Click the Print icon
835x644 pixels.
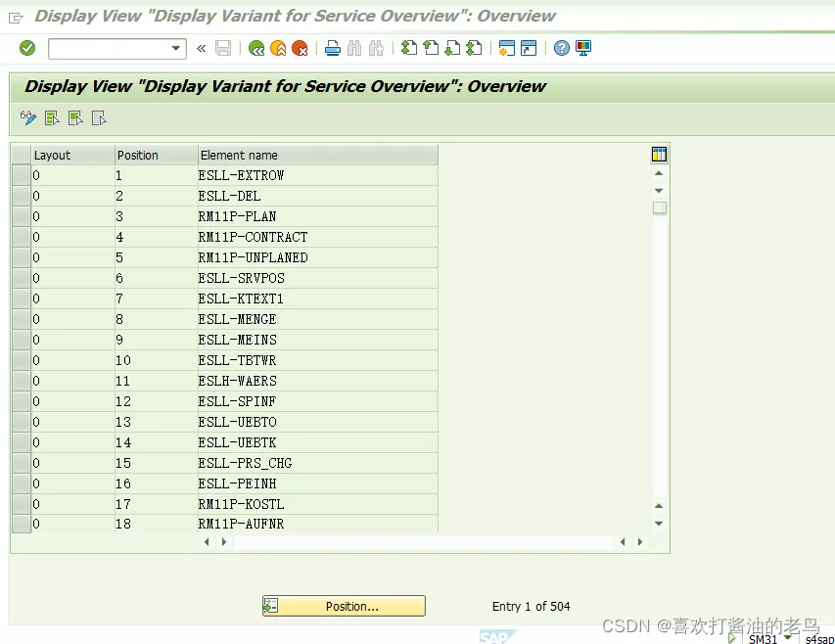(x=333, y=48)
